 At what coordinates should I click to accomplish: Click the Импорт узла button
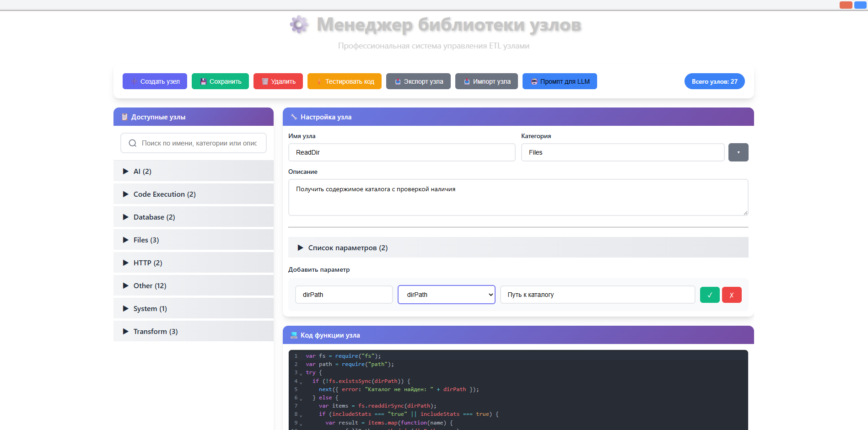[x=486, y=81]
